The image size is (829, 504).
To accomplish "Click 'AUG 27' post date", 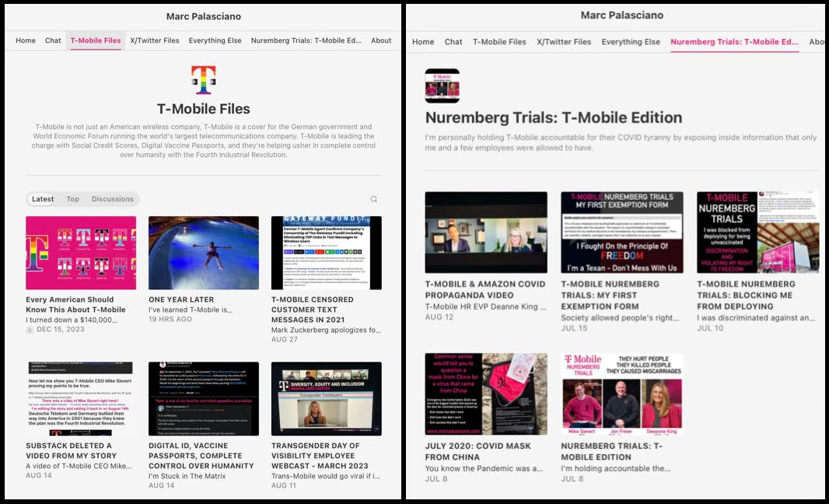I will [285, 340].
